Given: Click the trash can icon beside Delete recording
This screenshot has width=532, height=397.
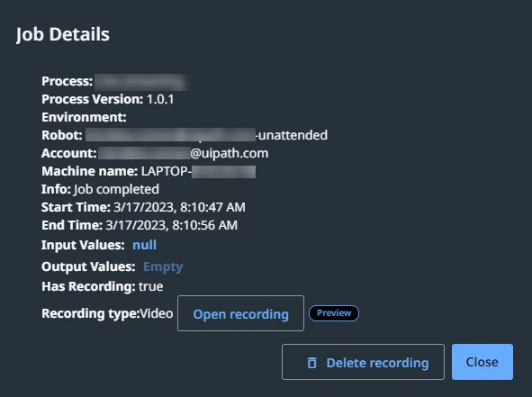Looking at the screenshot, I should (x=311, y=363).
